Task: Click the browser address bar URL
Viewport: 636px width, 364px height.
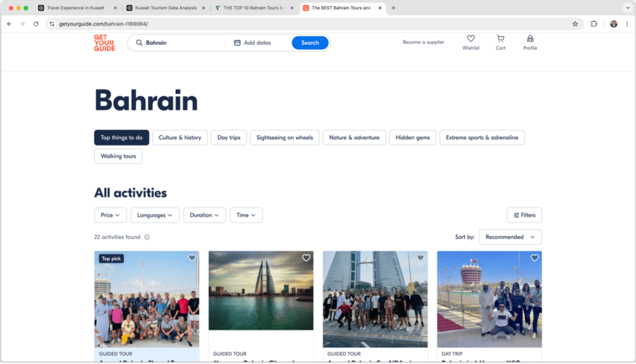Action: tap(104, 24)
